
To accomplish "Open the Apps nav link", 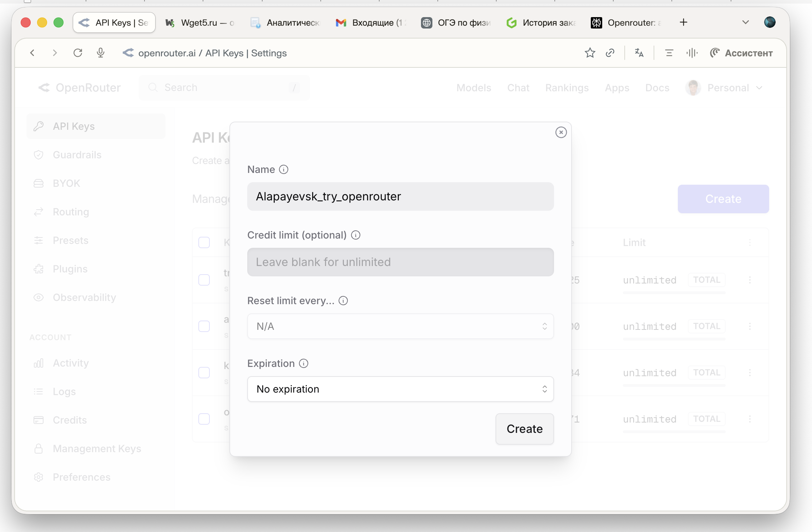I will tap(617, 88).
